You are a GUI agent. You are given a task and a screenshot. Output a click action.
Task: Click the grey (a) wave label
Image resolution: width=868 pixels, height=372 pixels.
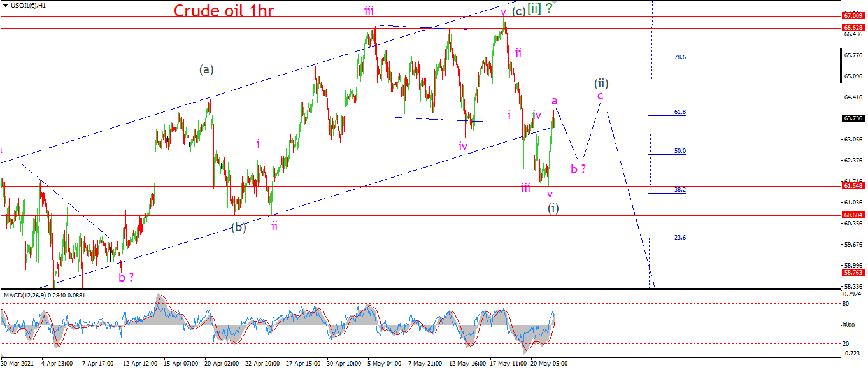205,69
